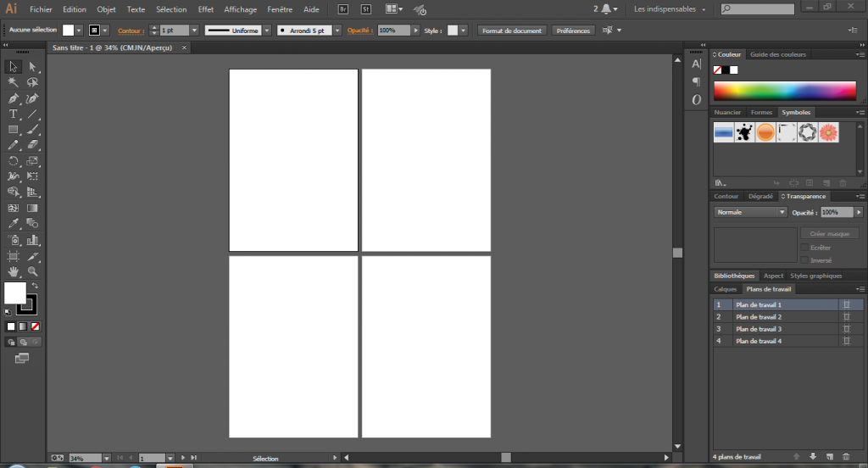Image resolution: width=868 pixels, height=468 pixels.
Task: Open the Style dropdown arrow
Action: click(x=464, y=31)
